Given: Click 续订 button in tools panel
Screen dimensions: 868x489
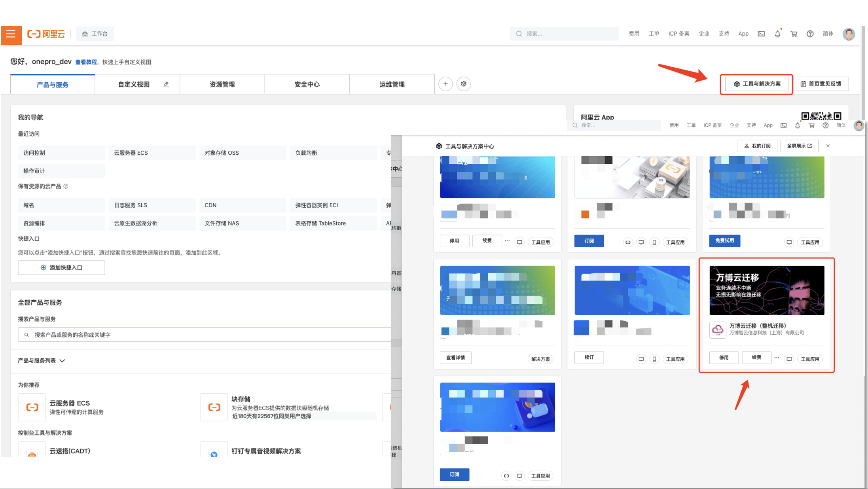Looking at the screenshot, I should pos(589,358).
